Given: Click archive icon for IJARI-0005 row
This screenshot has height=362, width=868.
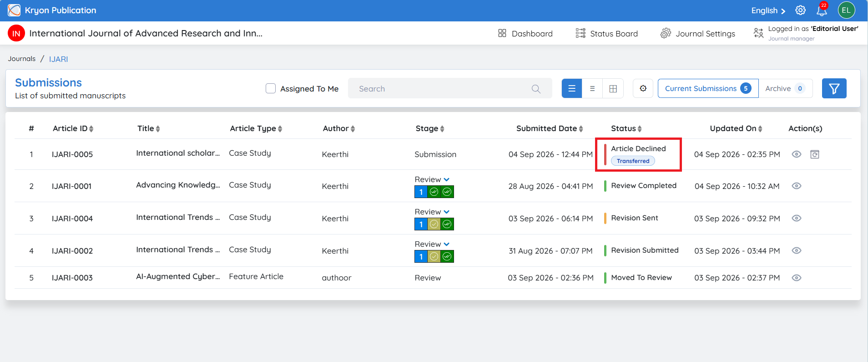Looking at the screenshot, I should 815,154.
